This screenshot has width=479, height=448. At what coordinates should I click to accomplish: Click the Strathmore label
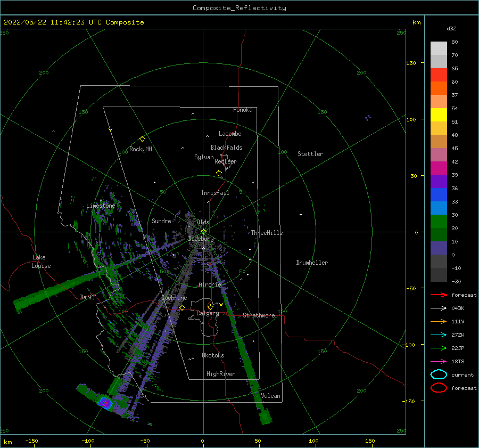click(259, 315)
